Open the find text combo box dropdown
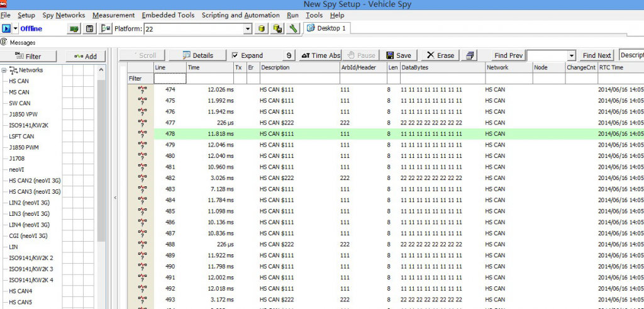The image size is (644, 309). 572,55
